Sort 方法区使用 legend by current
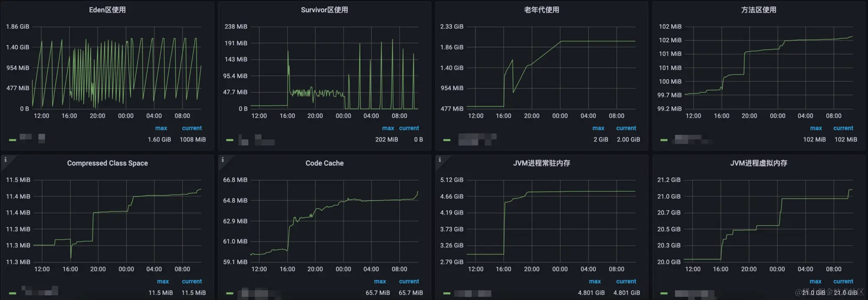868x300 pixels. pyautogui.click(x=843, y=128)
